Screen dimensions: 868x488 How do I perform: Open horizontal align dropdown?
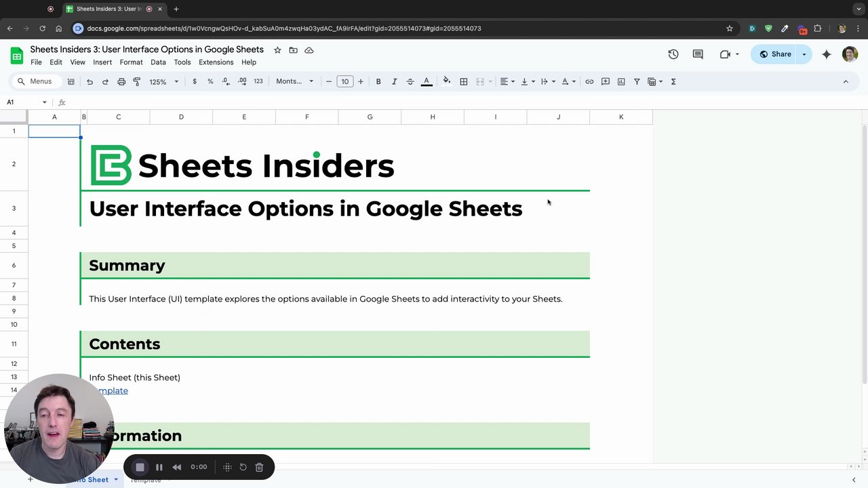(507, 81)
